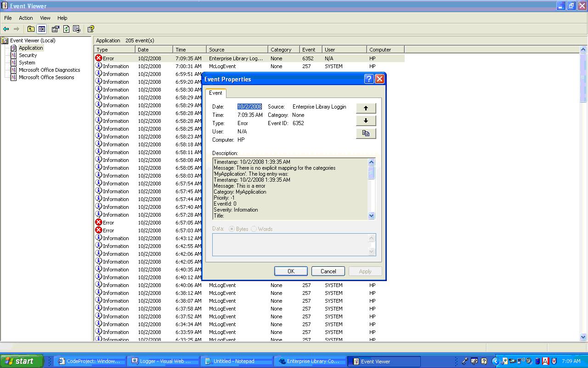Click the Export List toolbar icon
This screenshot has height=368, width=588.
click(x=77, y=29)
